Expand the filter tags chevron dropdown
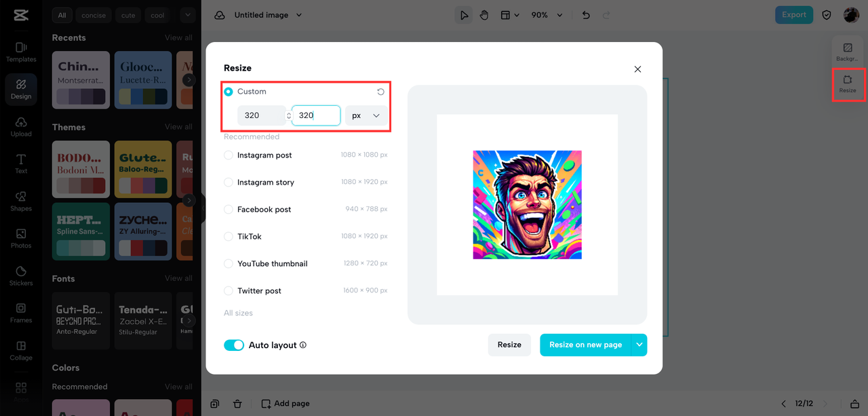 coord(188,15)
